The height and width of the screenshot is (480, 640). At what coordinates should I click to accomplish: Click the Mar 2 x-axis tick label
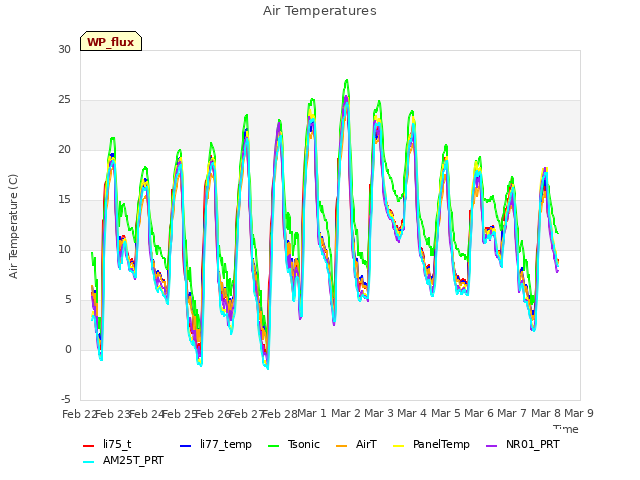345,413
